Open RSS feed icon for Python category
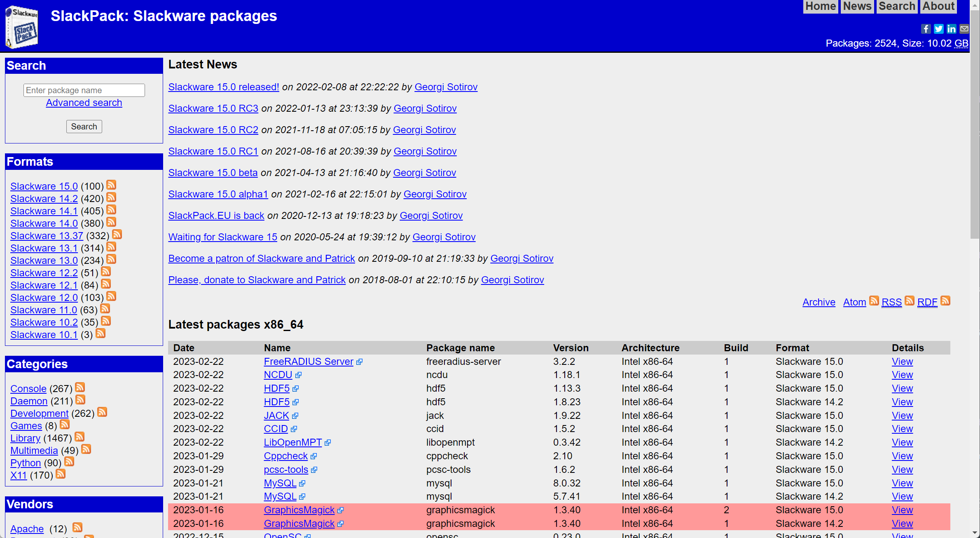Image resolution: width=980 pixels, height=538 pixels. click(69, 461)
